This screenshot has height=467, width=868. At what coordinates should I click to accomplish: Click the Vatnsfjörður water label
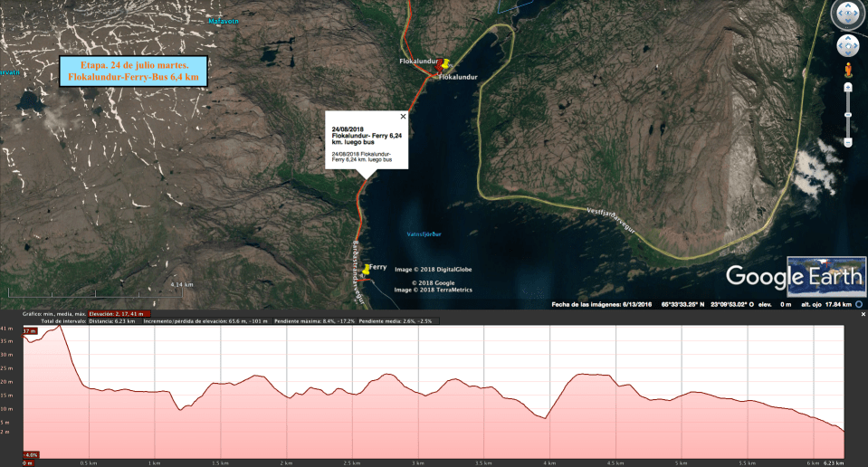click(424, 233)
